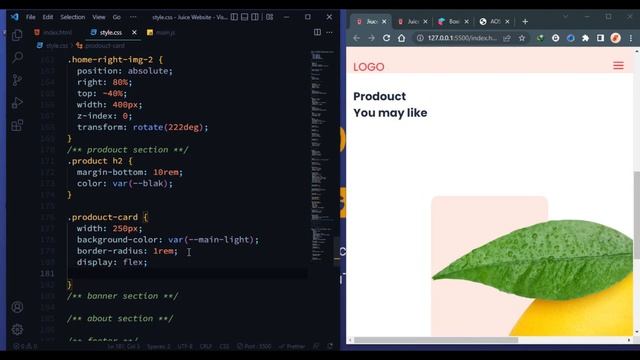Change language mode CSS in status bar
The width and height of the screenshot is (640, 360).
pyautogui.click(x=224, y=347)
